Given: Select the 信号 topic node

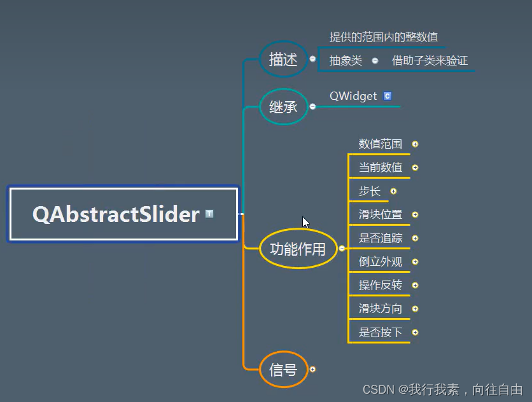Looking at the screenshot, I should click(284, 369).
